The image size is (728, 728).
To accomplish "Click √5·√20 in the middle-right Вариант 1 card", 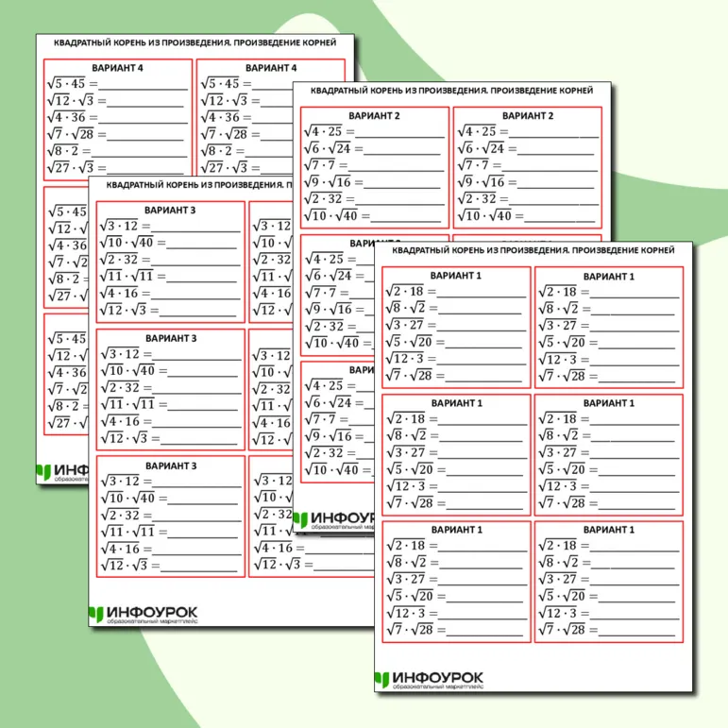I will (x=562, y=469).
